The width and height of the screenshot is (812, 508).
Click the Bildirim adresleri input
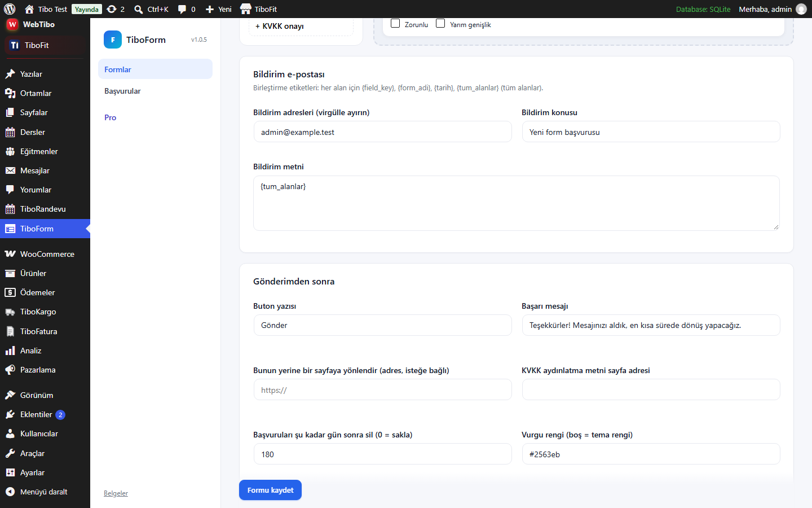click(x=382, y=132)
